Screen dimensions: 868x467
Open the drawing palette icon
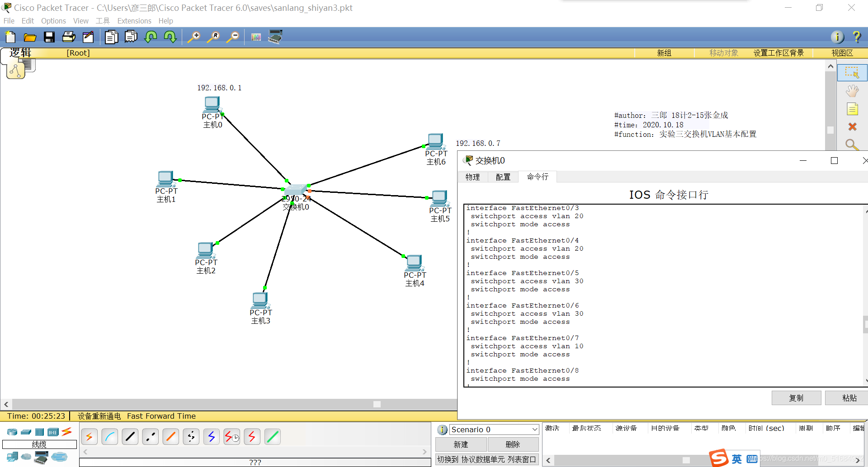coord(256,37)
